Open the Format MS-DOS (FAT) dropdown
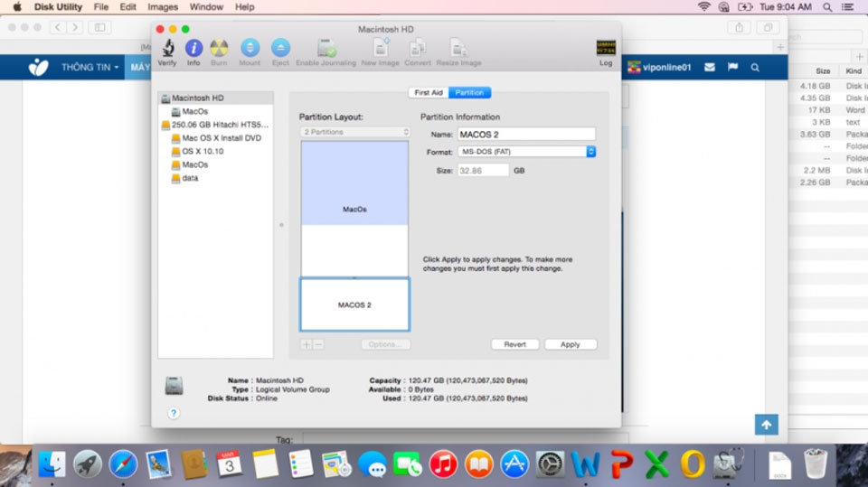The width and height of the screenshot is (868, 487). [526, 152]
